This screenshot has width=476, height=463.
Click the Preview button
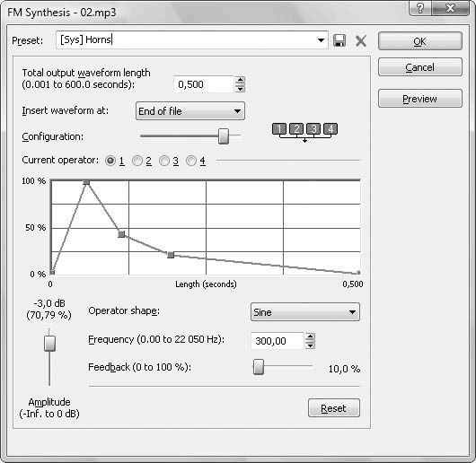click(x=420, y=98)
